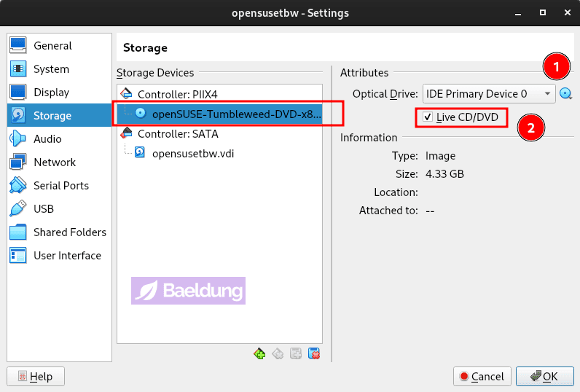The height and width of the screenshot is (392, 580).
Task: Select the Controller: PIIX4 tree node
Action: [177, 94]
